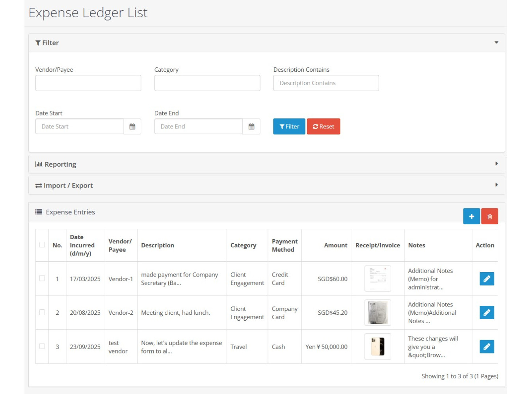Click the add new expense entry plus icon
Viewport: 532px width, 394px height.
pos(471,216)
